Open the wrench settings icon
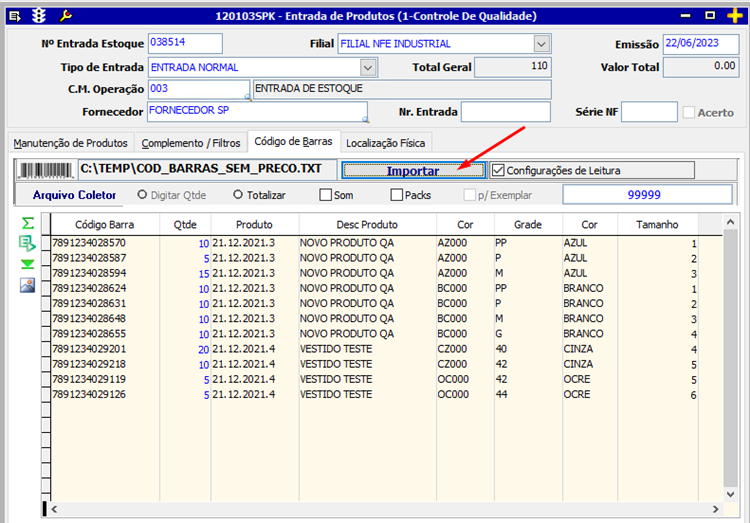This screenshot has width=750, height=523. point(66,16)
